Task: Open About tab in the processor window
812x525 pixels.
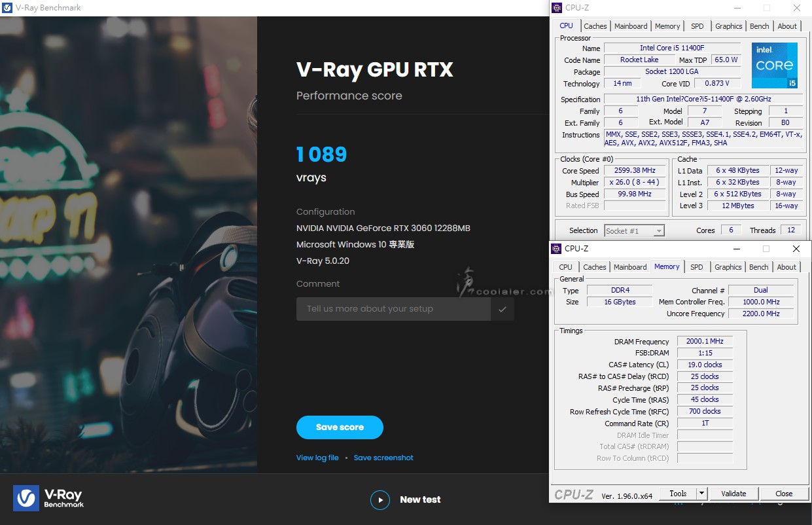Action: point(787,26)
